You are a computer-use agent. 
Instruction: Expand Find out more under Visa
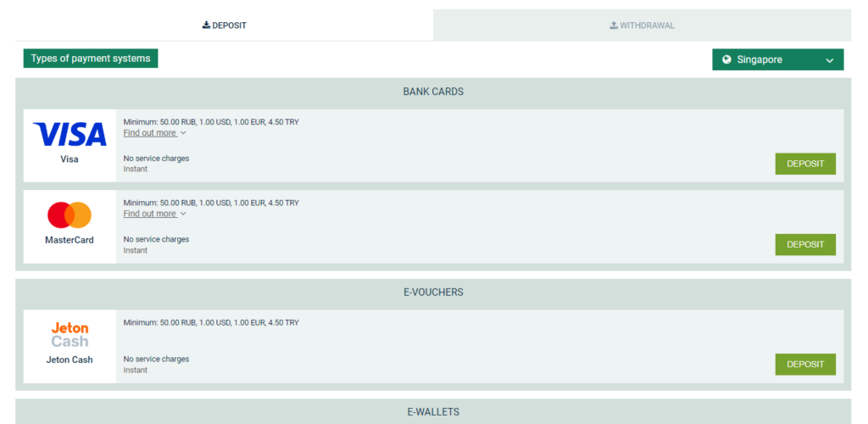(x=154, y=133)
